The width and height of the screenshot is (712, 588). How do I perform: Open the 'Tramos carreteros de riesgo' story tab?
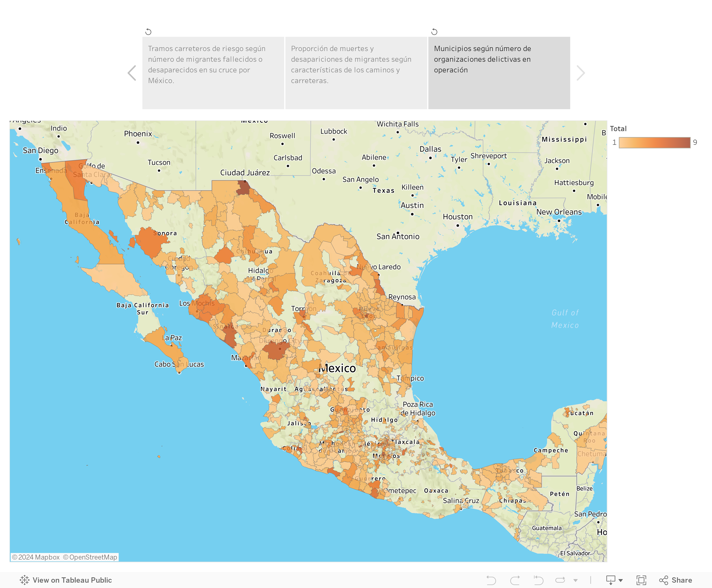pos(213,73)
